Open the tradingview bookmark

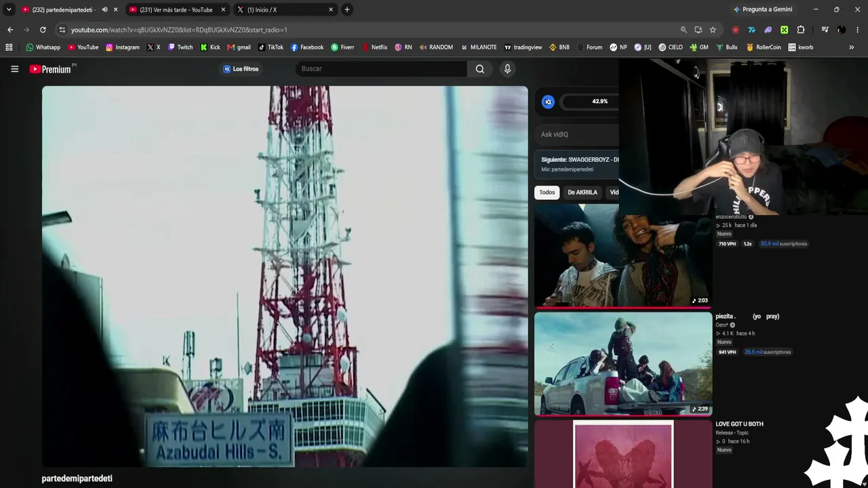(x=523, y=47)
